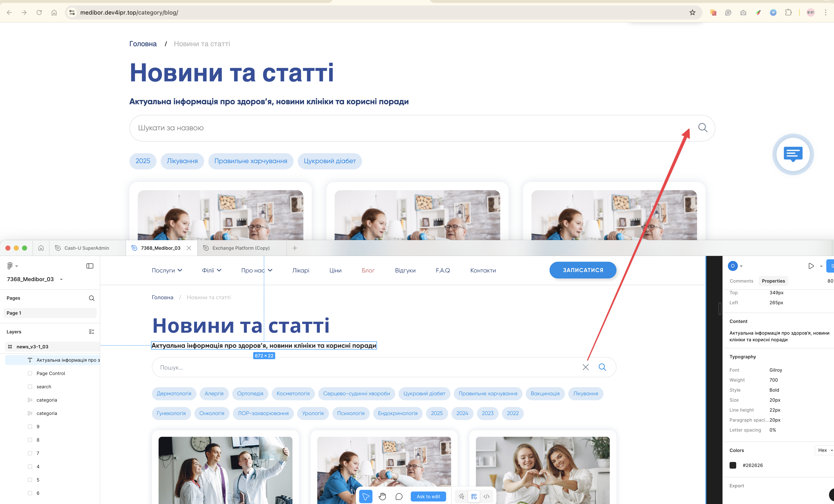Switch to the Comments tab
Image resolution: width=834 pixels, height=504 pixels.
click(x=741, y=281)
